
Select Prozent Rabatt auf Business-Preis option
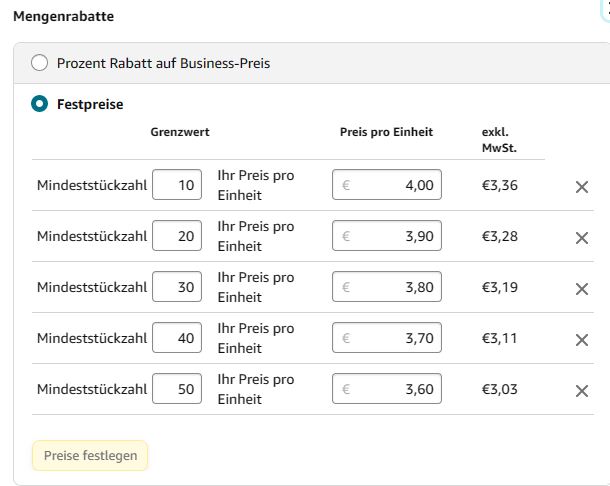tap(39, 63)
